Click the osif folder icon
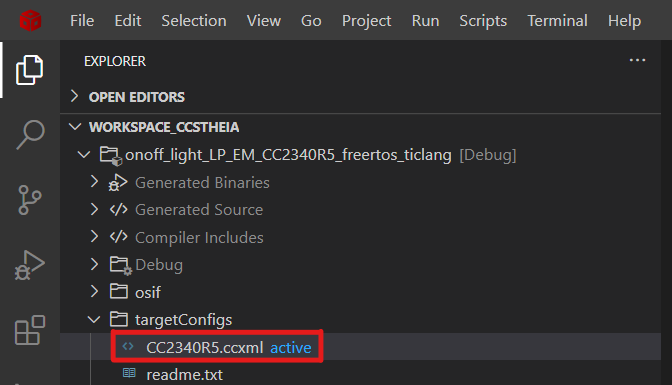 tap(119, 292)
